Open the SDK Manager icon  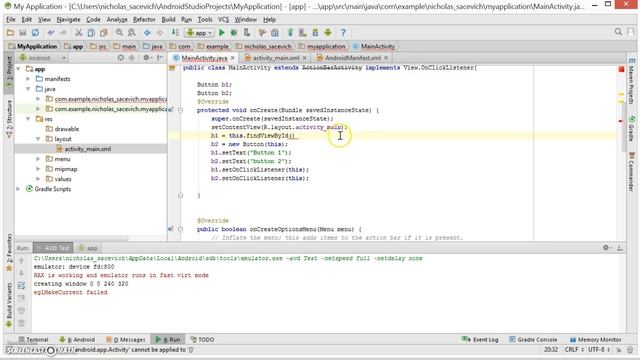pos(315,33)
